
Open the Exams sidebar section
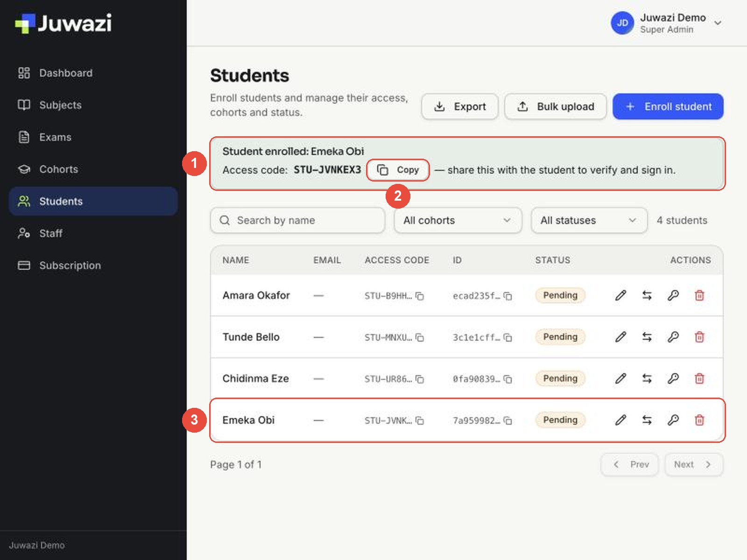93,137
